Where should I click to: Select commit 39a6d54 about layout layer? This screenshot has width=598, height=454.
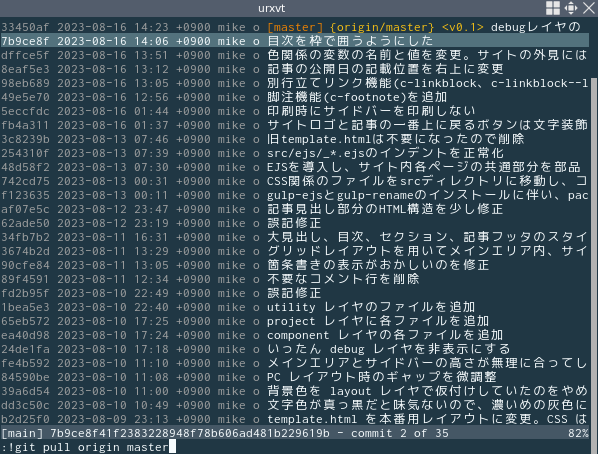tap(294, 391)
